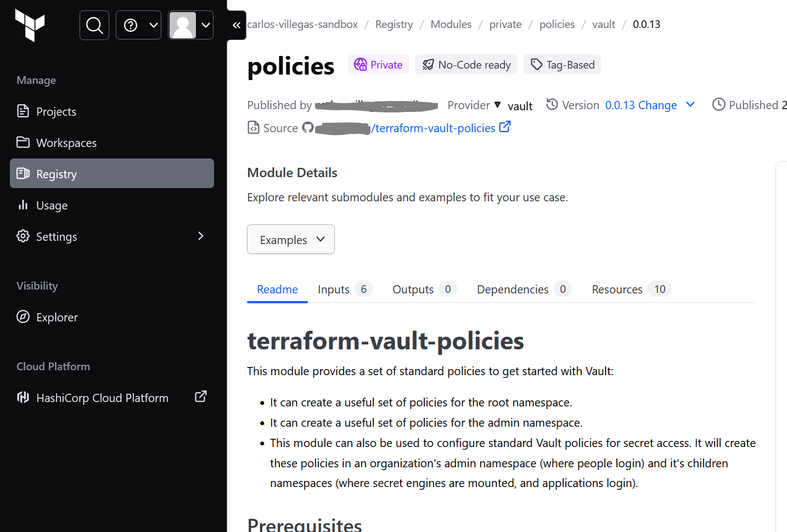Screen dimensions: 787x532
Task: Switch to the Dependencies tab
Action: point(524,289)
